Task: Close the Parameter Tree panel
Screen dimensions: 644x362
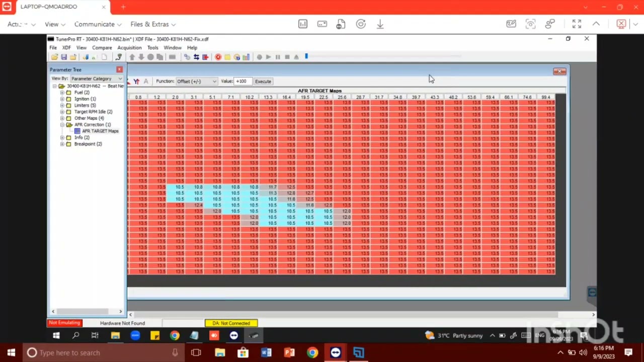Action: 119,69
